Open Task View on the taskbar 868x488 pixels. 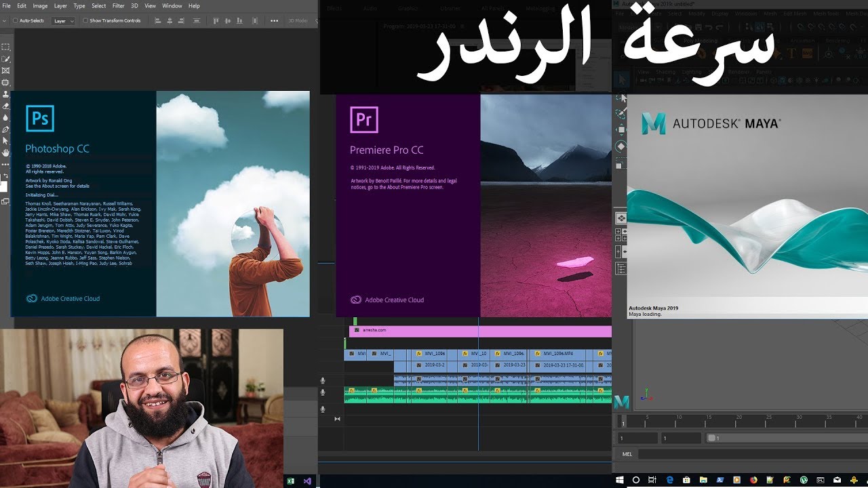pos(652,480)
